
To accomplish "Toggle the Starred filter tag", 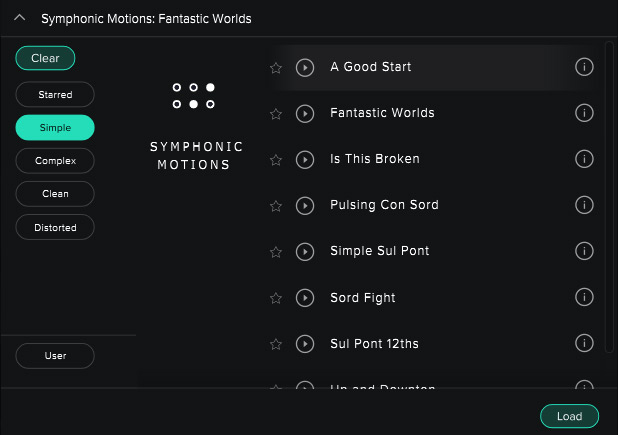I will [x=55, y=94].
